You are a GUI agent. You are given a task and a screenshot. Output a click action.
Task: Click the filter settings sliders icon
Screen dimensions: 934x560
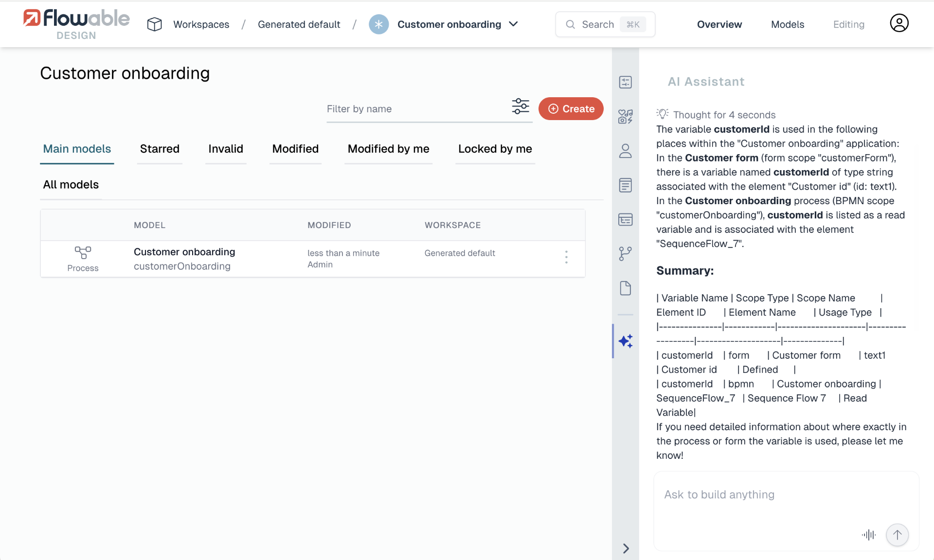click(521, 106)
